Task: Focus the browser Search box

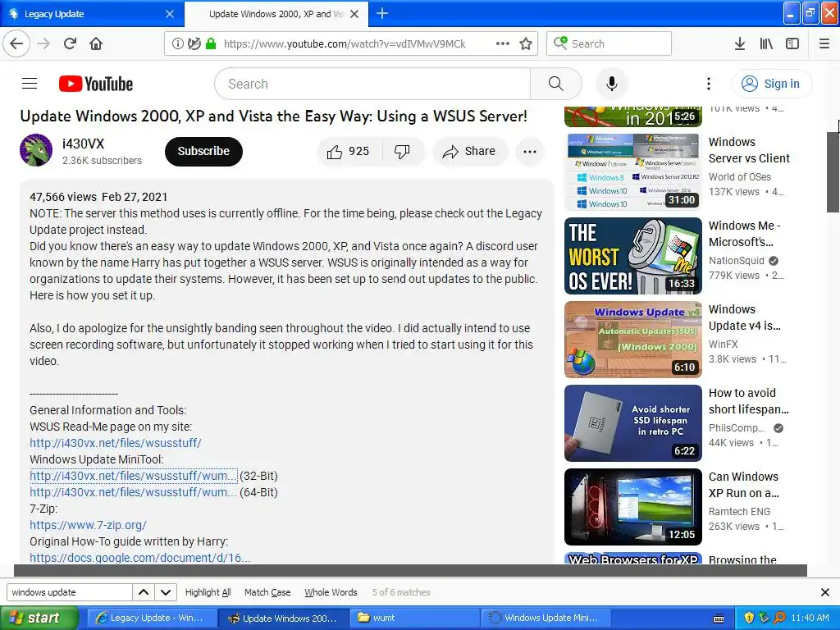Action: (x=609, y=44)
